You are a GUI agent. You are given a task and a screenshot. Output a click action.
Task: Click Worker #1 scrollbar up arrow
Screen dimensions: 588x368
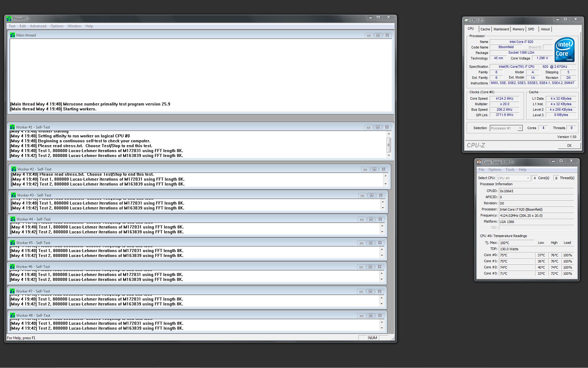click(389, 134)
